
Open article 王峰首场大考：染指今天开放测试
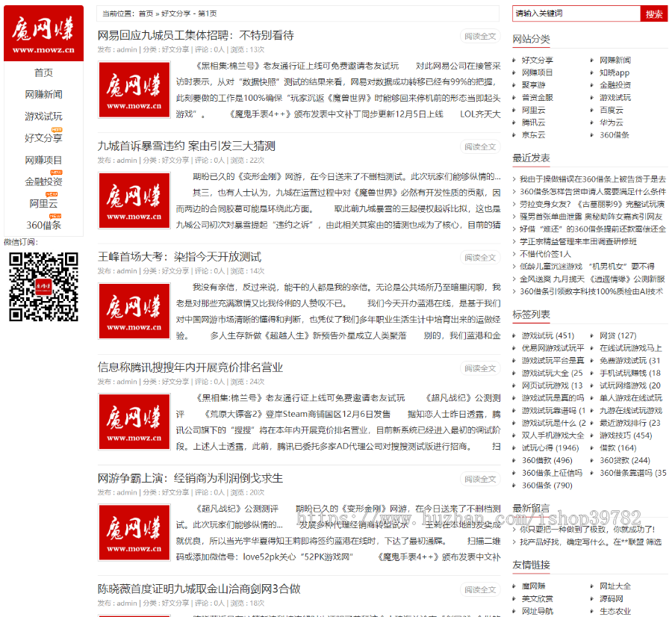pyautogui.click(x=179, y=257)
